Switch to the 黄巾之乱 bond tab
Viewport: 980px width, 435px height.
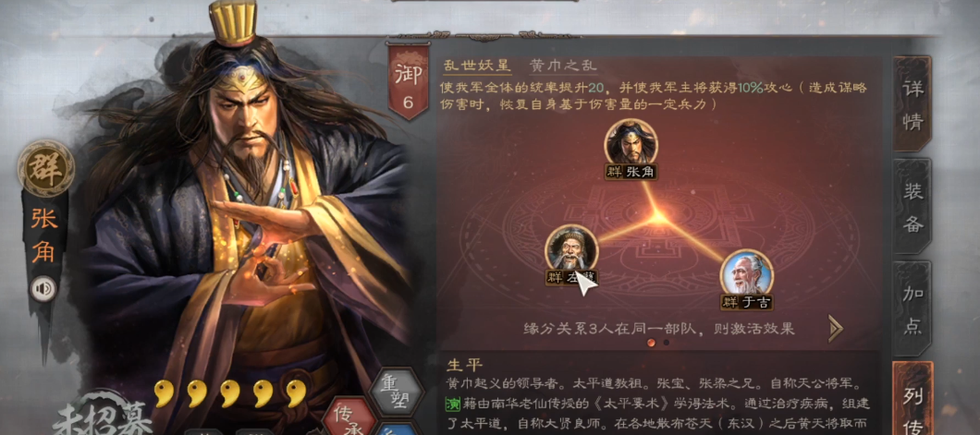(x=563, y=65)
